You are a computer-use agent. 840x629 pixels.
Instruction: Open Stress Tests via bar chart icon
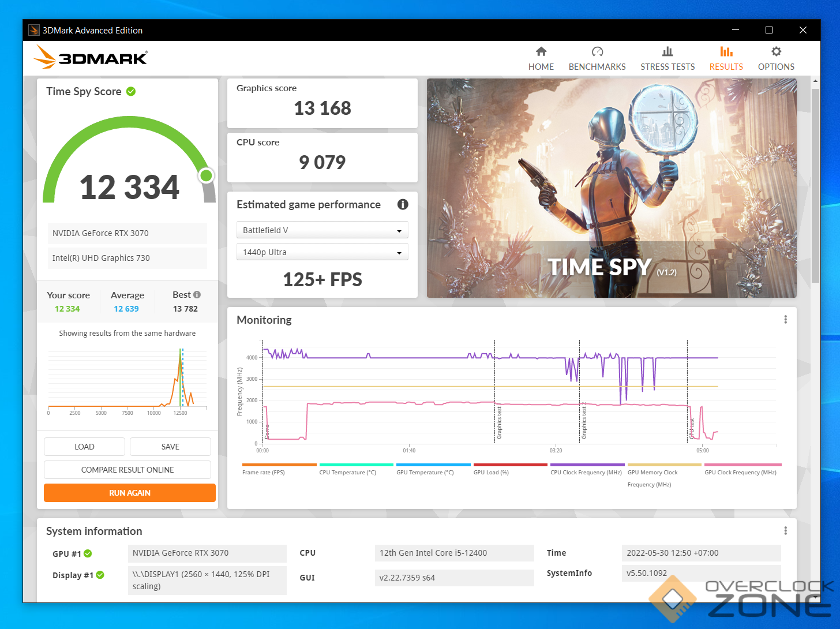click(667, 52)
